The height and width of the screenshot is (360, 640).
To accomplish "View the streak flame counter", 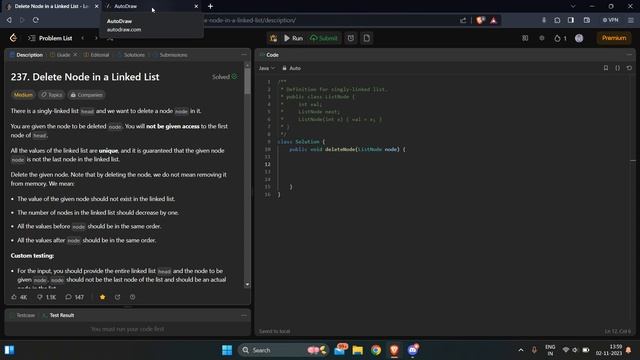I will click(560, 38).
